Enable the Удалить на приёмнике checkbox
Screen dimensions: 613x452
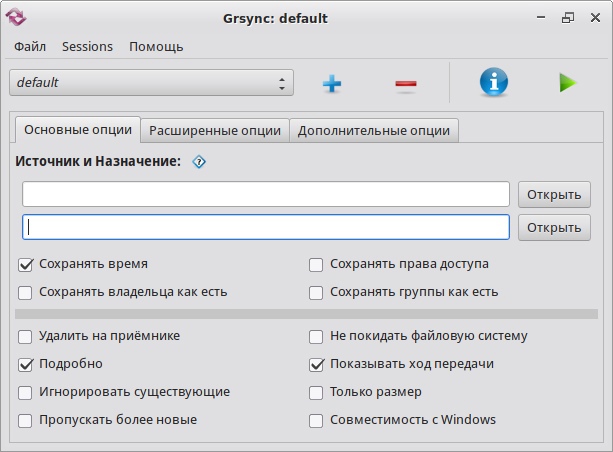(x=26, y=336)
